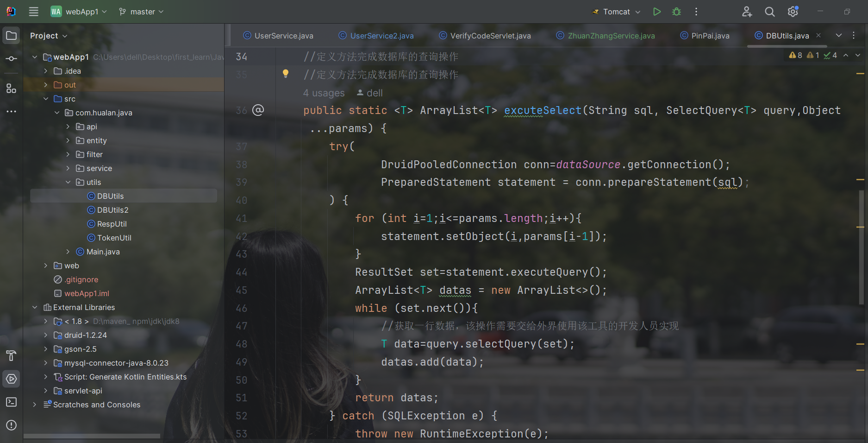
Task: Open the Tomcat run configuration dropdown
Action: pos(616,12)
